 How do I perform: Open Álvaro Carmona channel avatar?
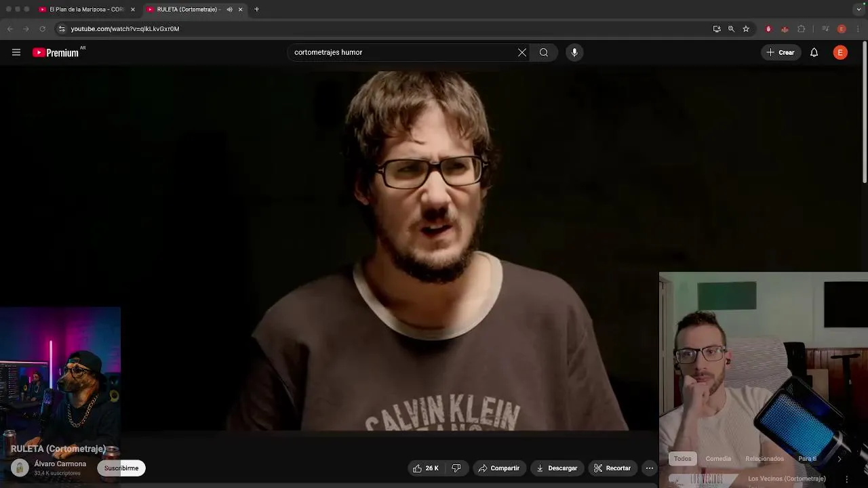tap(20, 468)
